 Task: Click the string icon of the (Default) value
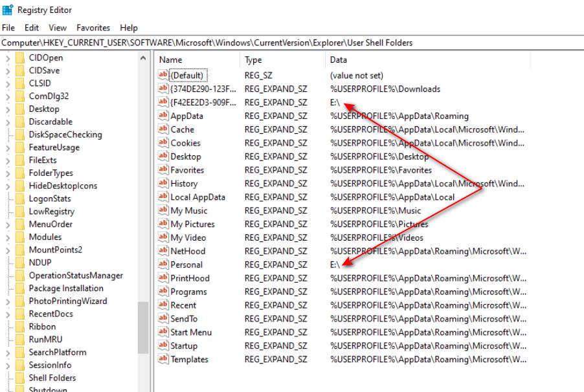(x=163, y=75)
